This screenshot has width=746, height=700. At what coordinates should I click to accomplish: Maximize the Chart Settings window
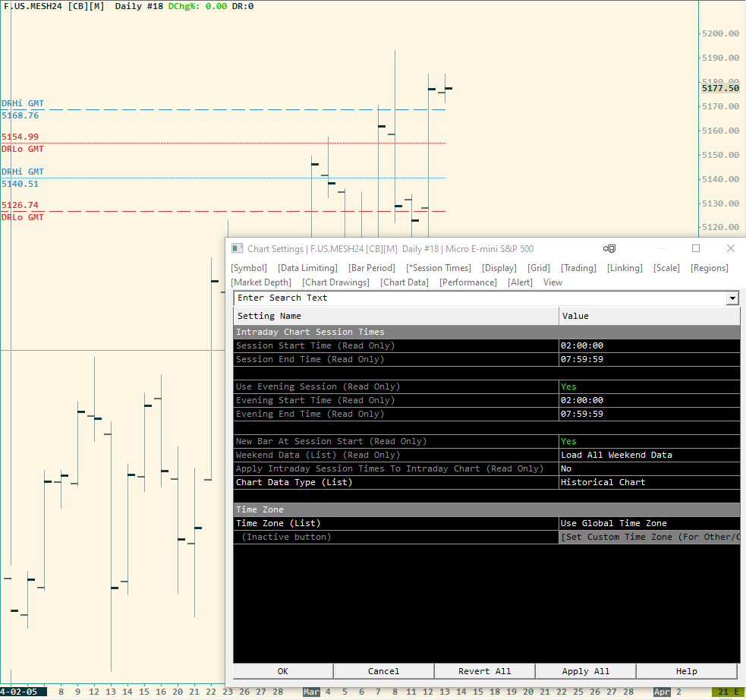[696, 248]
